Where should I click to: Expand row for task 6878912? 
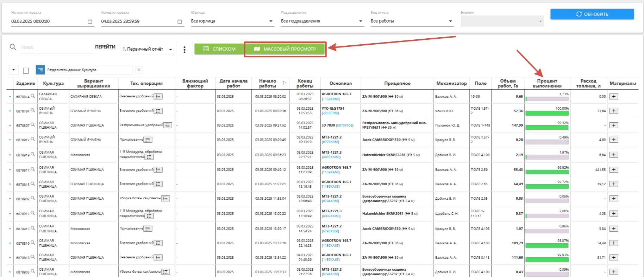point(10,140)
